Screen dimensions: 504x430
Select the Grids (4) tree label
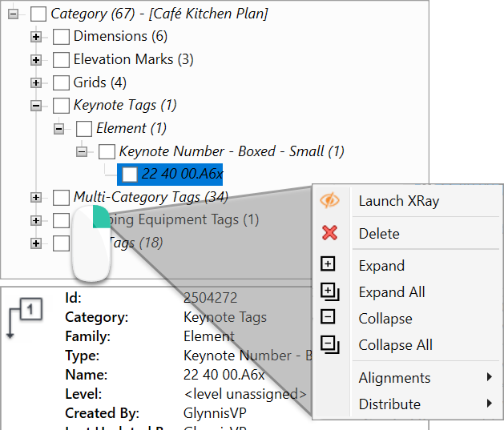pos(100,82)
